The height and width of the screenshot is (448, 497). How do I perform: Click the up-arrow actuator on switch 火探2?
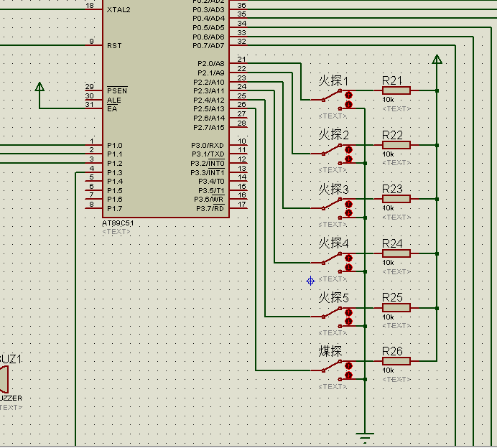348,149
